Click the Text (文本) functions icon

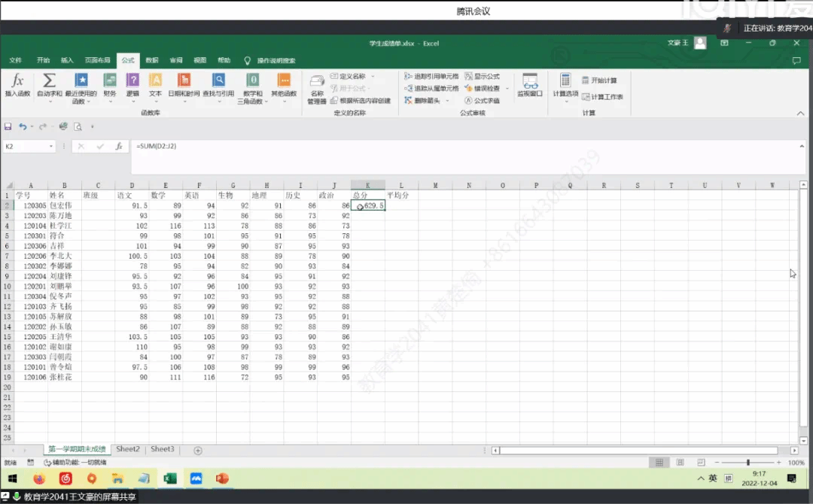coord(155,83)
